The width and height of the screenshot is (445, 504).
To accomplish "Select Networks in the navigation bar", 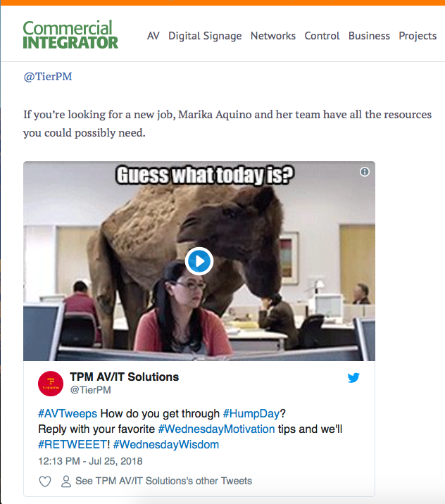I will (x=273, y=36).
